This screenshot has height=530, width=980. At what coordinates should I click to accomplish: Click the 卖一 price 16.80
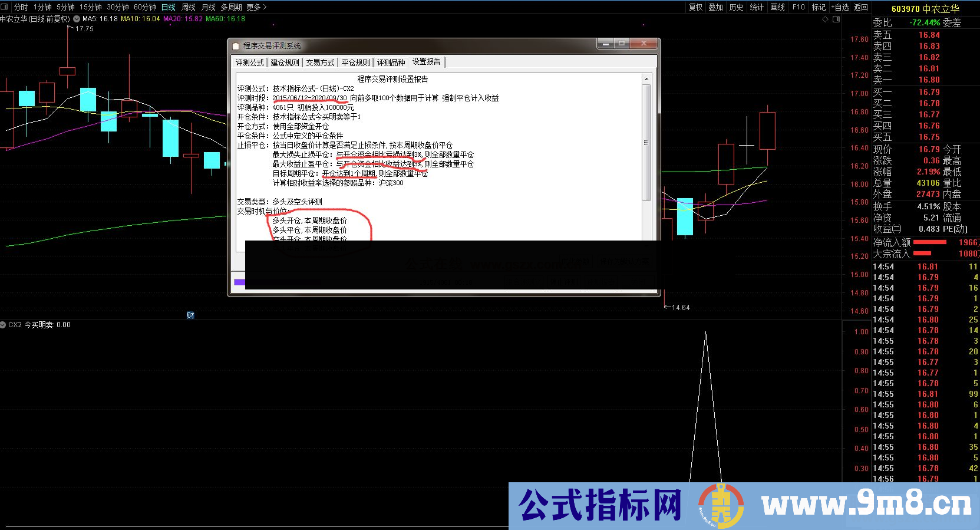(x=929, y=80)
